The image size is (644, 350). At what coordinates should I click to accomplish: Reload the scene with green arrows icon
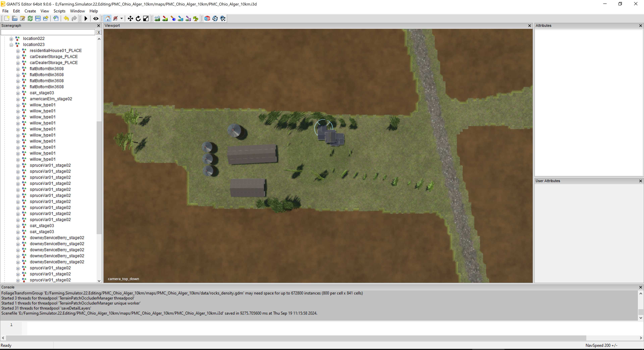(30, 18)
